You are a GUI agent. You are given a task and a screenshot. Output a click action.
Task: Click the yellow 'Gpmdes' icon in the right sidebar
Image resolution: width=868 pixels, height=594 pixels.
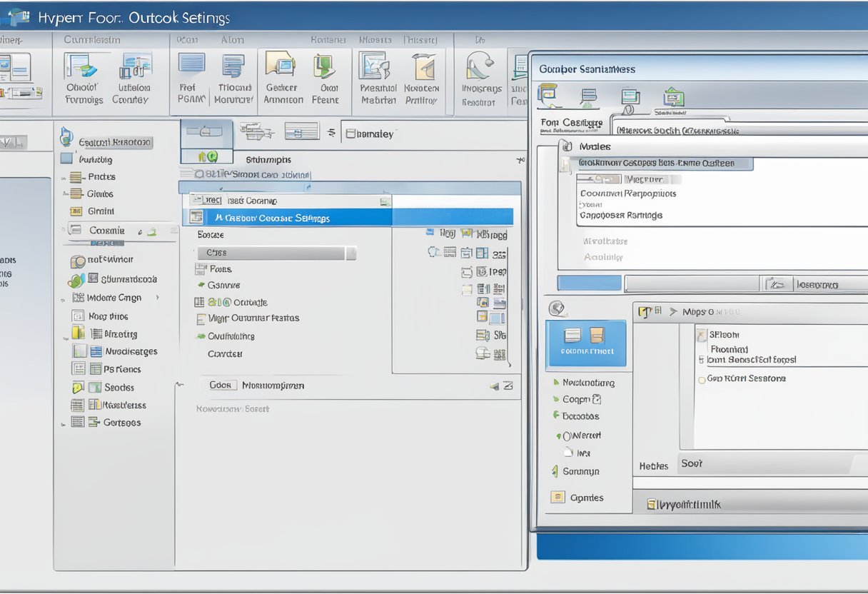coord(557,497)
